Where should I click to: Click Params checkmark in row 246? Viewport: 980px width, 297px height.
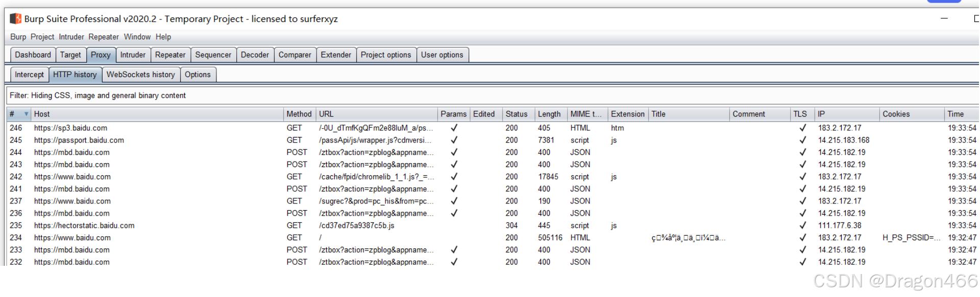point(454,128)
